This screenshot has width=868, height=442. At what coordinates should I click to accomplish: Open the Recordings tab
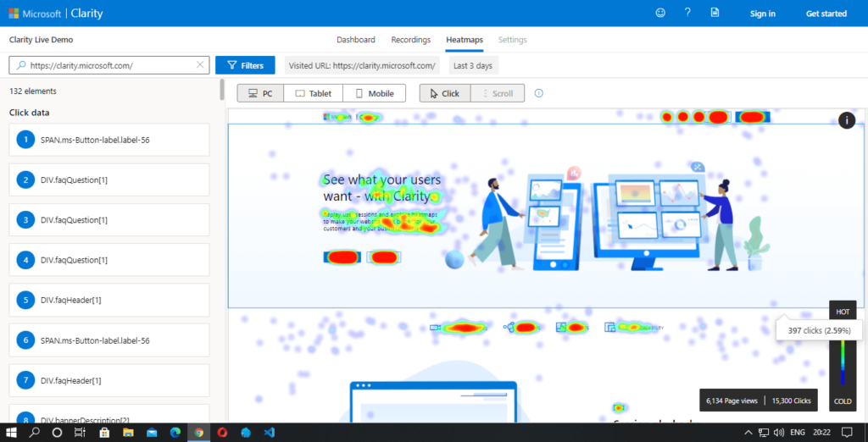411,40
